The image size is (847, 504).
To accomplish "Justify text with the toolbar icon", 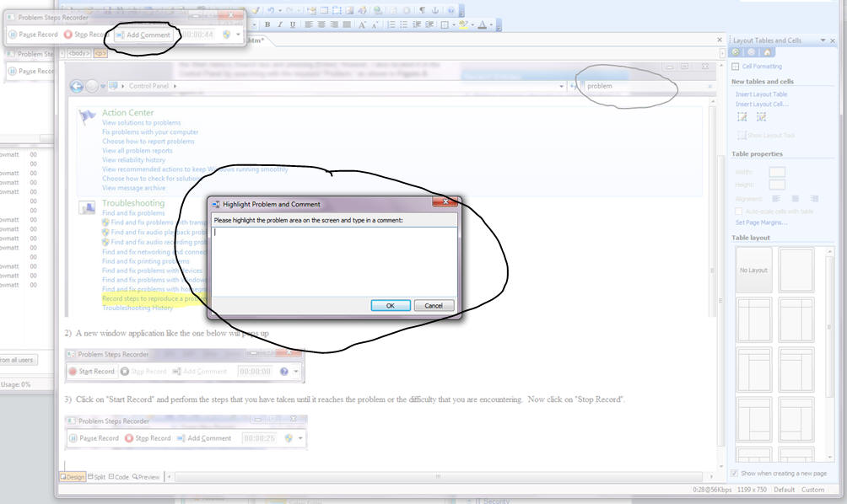I will coord(347,24).
